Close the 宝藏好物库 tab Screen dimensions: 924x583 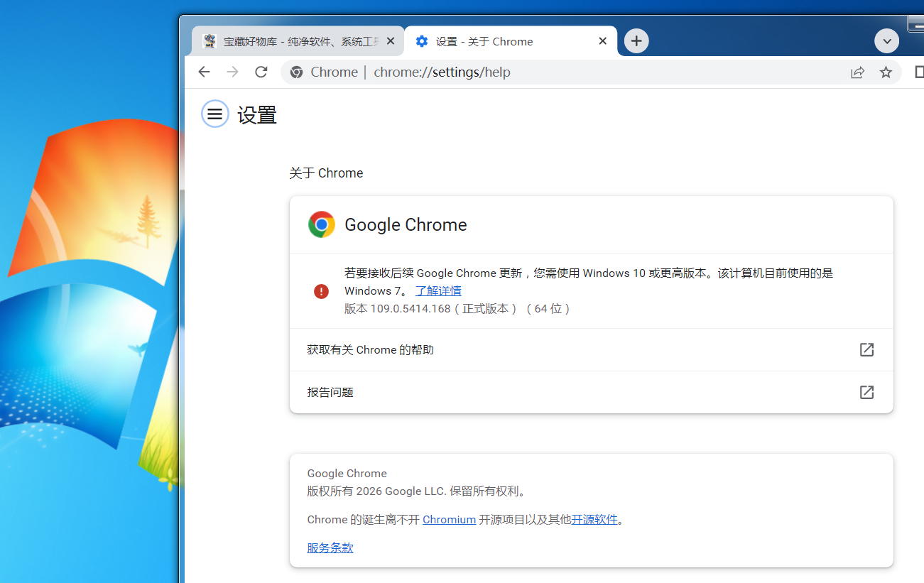click(x=390, y=41)
